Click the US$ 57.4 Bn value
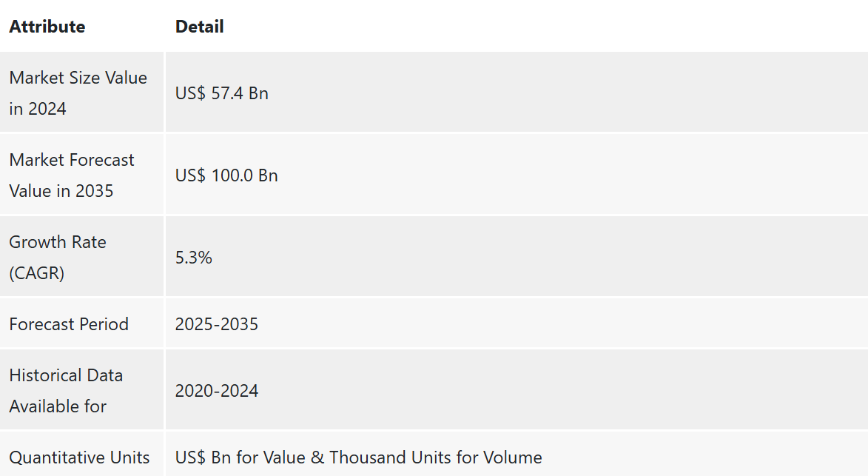This screenshot has height=476, width=868. (x=222, y=93)
